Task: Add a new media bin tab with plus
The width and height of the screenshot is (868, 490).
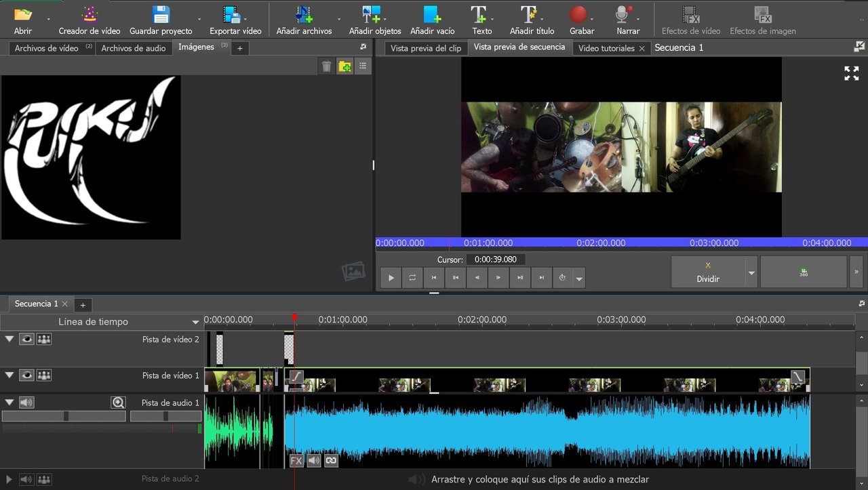Action: pos(239,48)
